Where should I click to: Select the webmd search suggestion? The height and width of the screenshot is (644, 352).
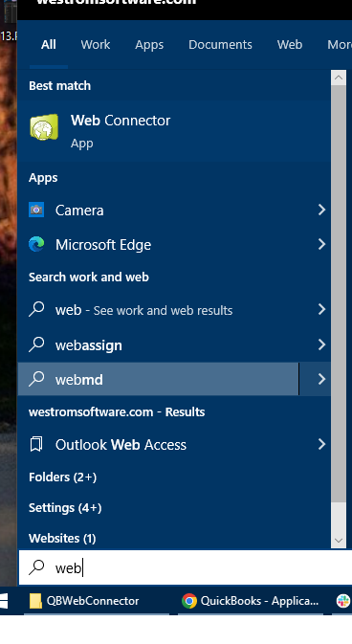click(158, 379)
